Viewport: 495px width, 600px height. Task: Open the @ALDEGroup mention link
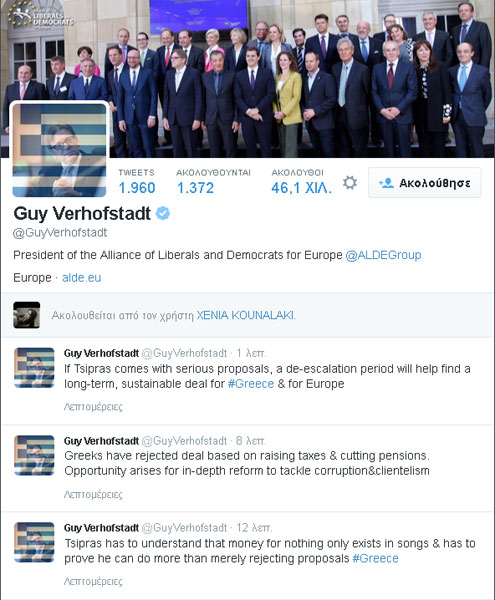coord(383,255)
